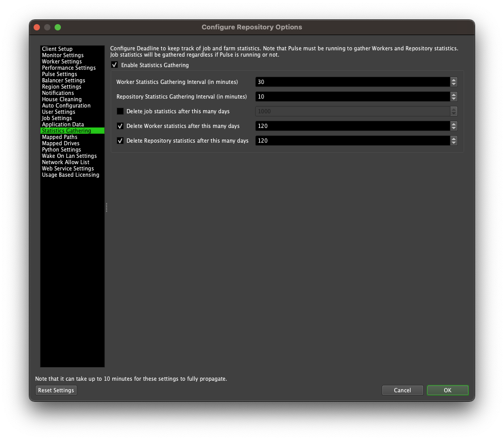The height and width of the screenshot is (440, 504).
Task: Open House Cleaning settings
Action: coord(61,99)
